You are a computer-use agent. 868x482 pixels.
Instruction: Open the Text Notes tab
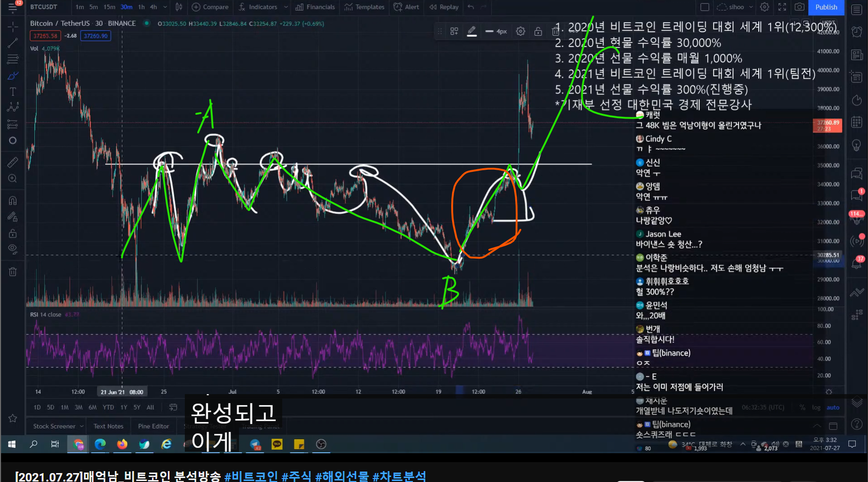pos(108,426)
